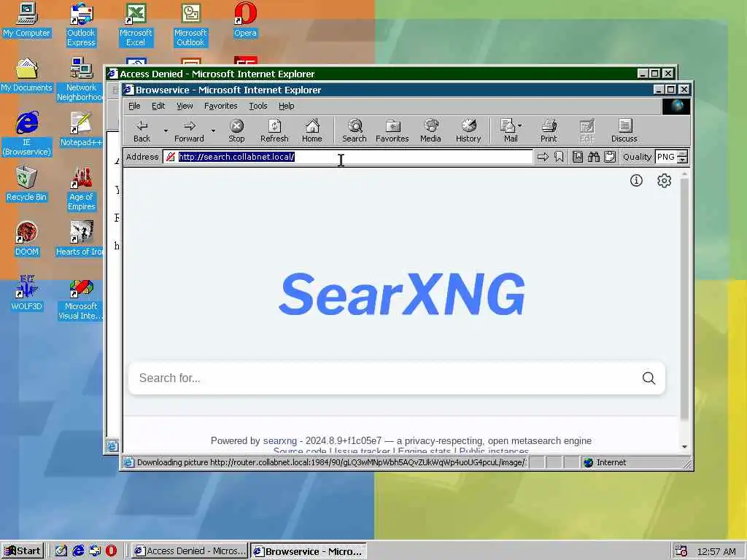Viewport: 747px width, 560px height.
Task: Select the Microsoft Outlook desktop icon
Action: point(190,25)
